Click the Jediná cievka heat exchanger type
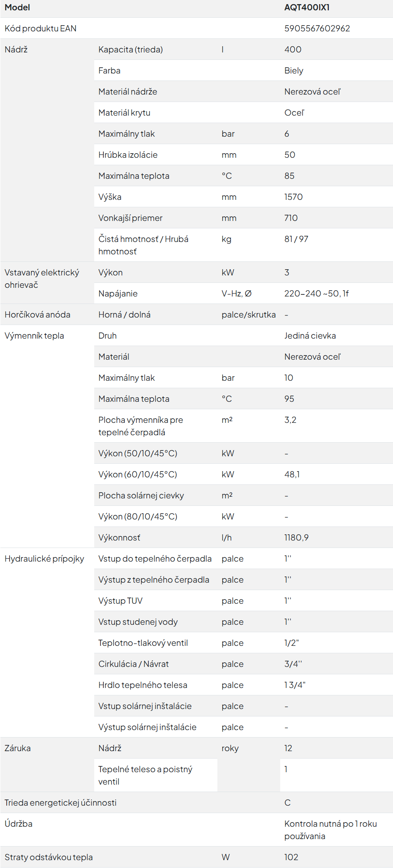 click(310, 336)
